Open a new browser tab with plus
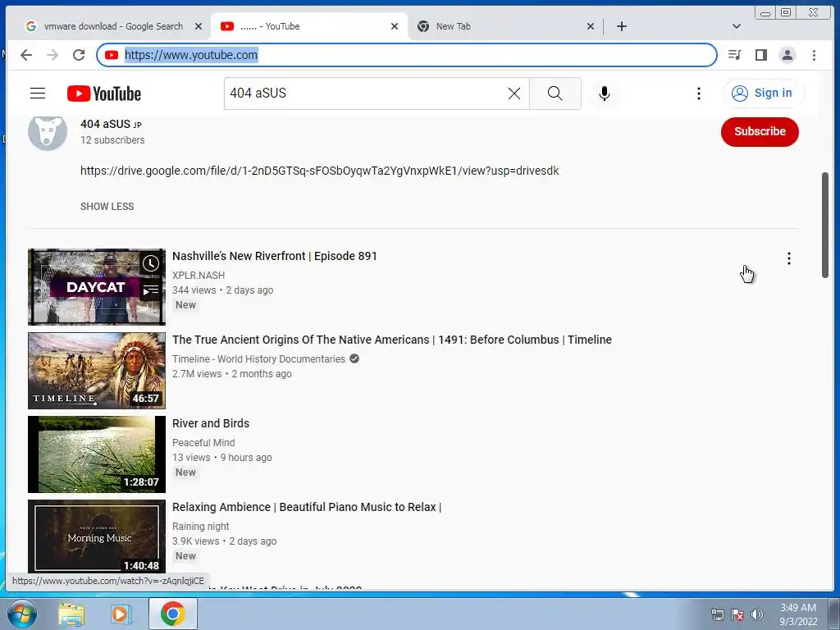This screenshot has width=840, height=630. (x=622, y=26)
